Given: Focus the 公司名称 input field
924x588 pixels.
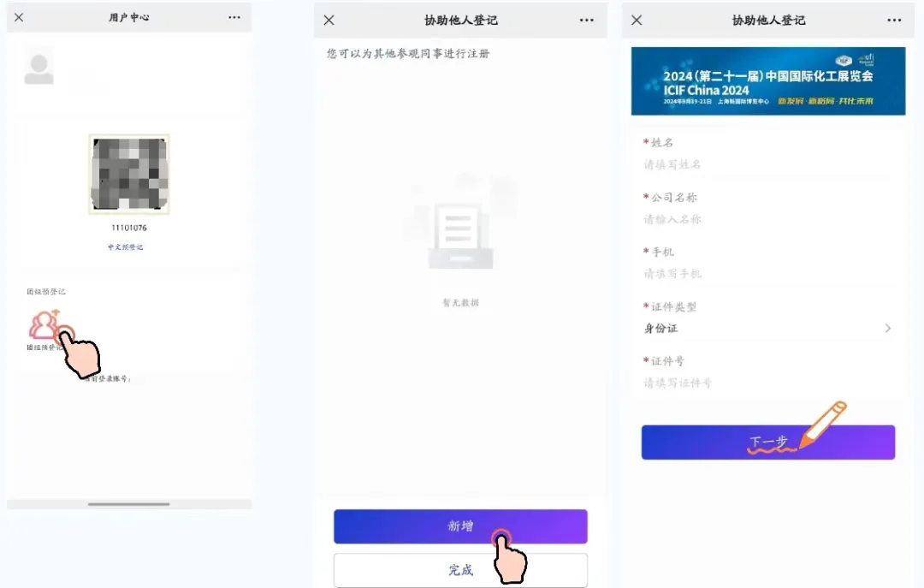Looking at the screenshot, I should [767, 219].
